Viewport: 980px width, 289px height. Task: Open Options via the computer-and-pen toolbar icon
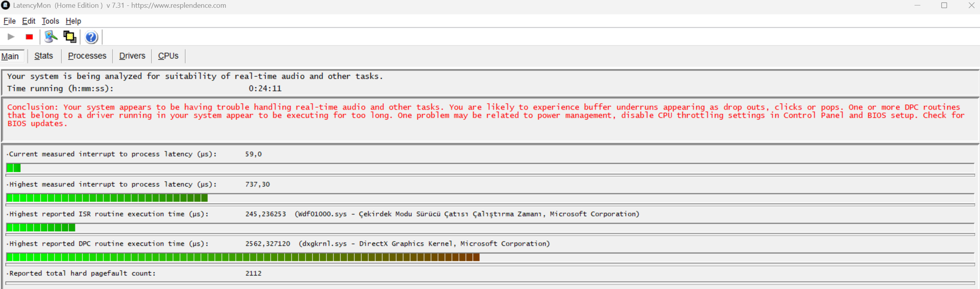(x=51, y=37)
